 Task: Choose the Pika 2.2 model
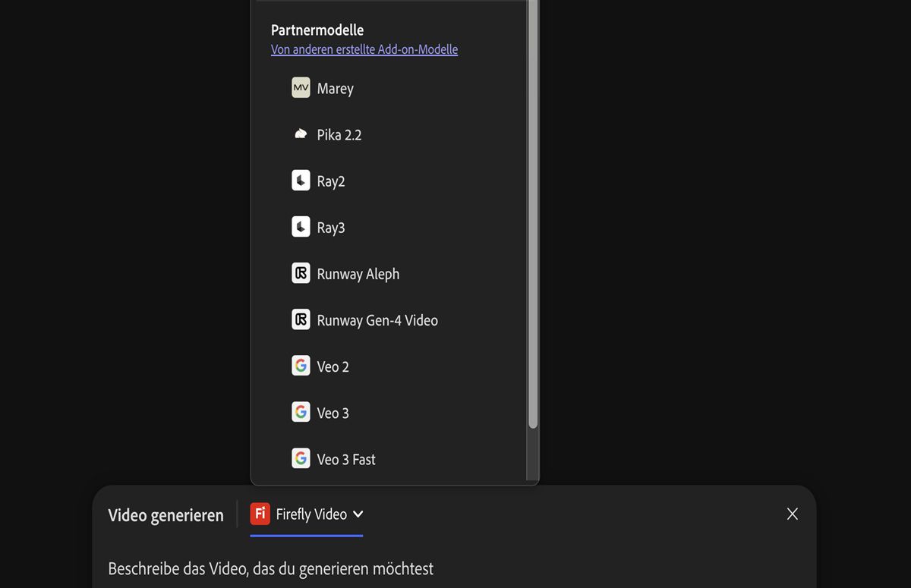point(339,135)
